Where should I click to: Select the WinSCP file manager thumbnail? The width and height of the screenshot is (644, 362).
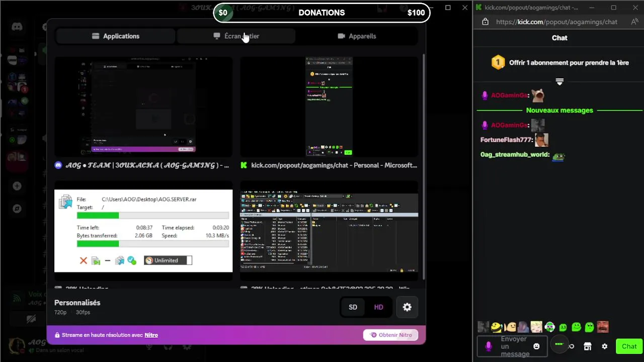(329, 231)
